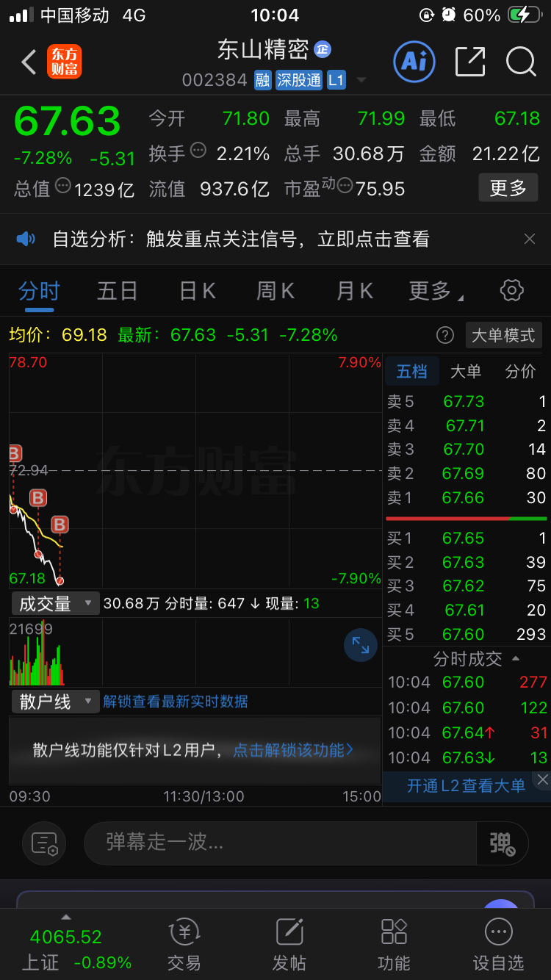The width and height of the screenshot is (551, 980).
Task: Tap the 弹幕走一波 input field
Action: [x=281, y=843]
